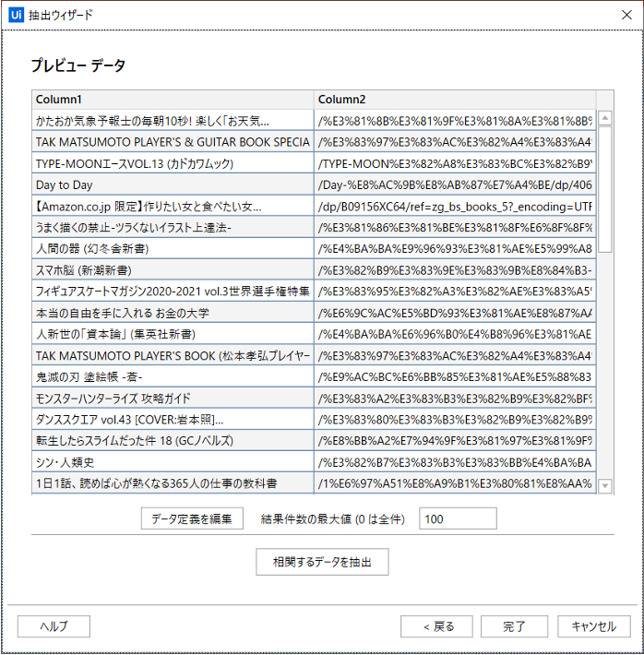Go back with the < 戻る button
644x655 pixels.
pyautogui.click(x=436, y=626)
